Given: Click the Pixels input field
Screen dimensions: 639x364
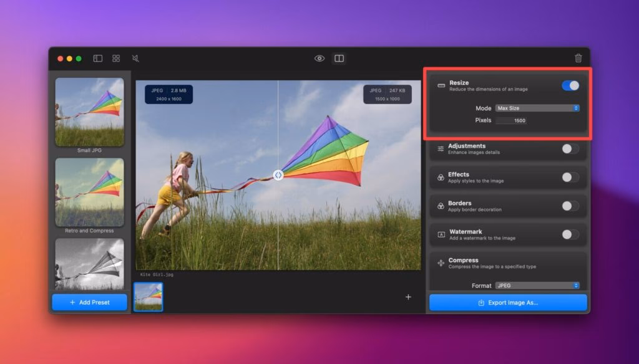Looking at the screenshot, I should click(x=512, y=120).
